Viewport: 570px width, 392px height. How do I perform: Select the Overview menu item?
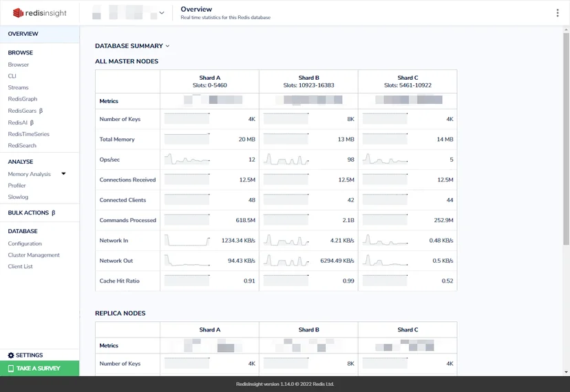[40, 34]
